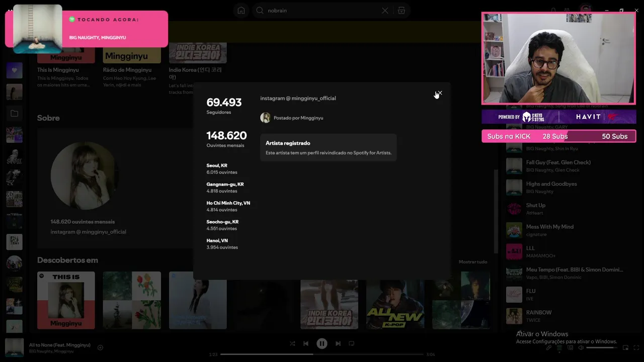Open four-flower collage playlist cover

tap(132, 300)
